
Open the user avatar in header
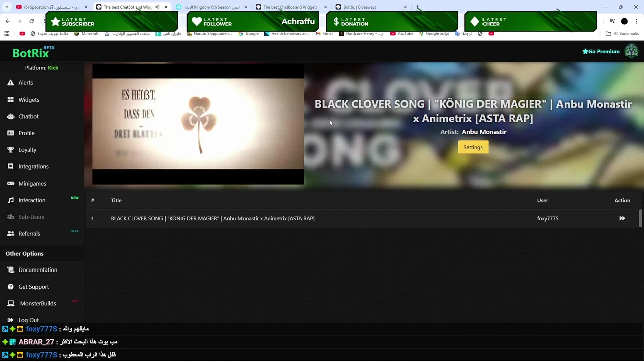pos(631,51)
